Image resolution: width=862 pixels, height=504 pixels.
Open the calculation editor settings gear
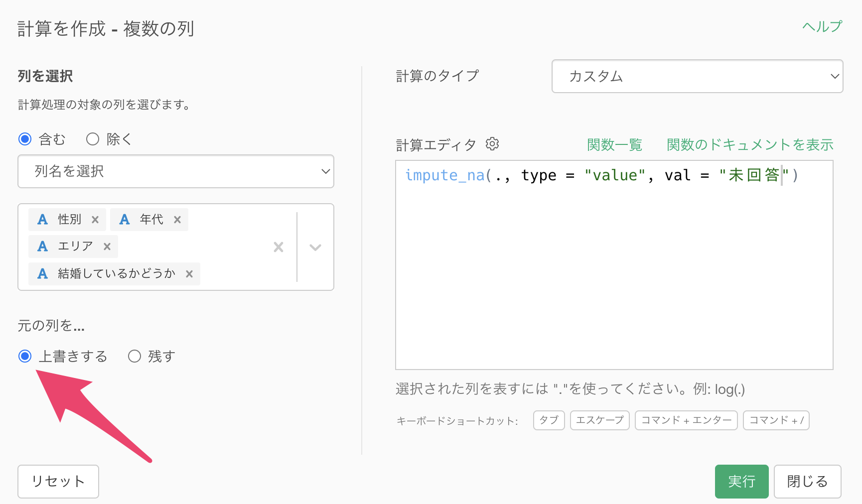click(x=492, y=144)
